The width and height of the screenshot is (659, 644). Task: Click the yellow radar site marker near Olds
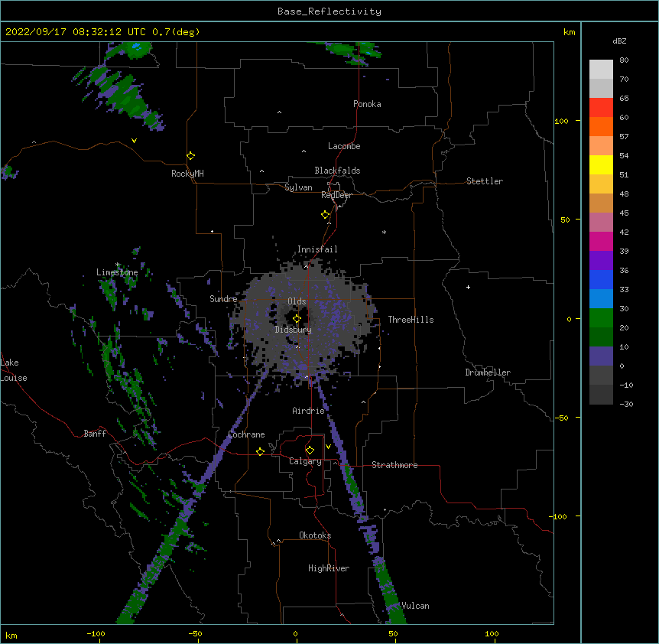pyautogui.click(x=297, y=319)
